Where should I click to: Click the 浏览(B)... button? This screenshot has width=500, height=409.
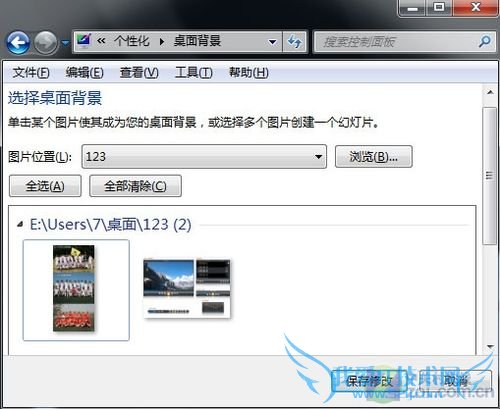[374, 156]
